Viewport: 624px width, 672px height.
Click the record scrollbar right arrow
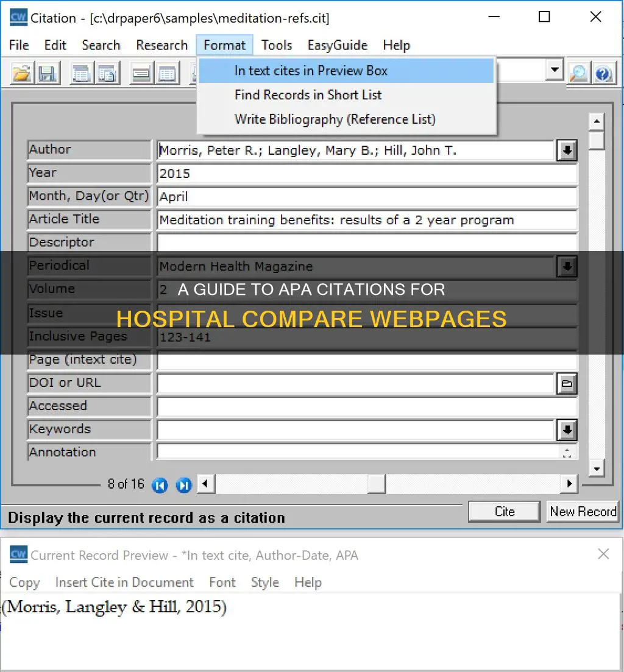569,484
